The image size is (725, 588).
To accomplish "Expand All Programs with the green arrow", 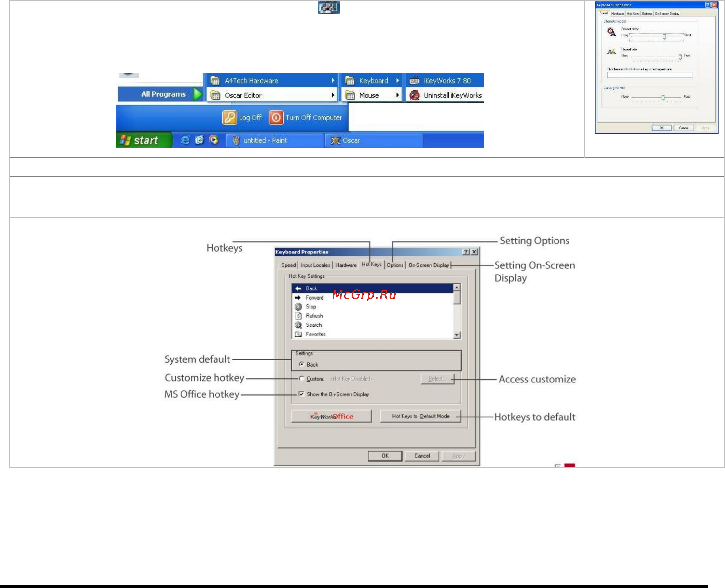I will click(x=197, y=94).
